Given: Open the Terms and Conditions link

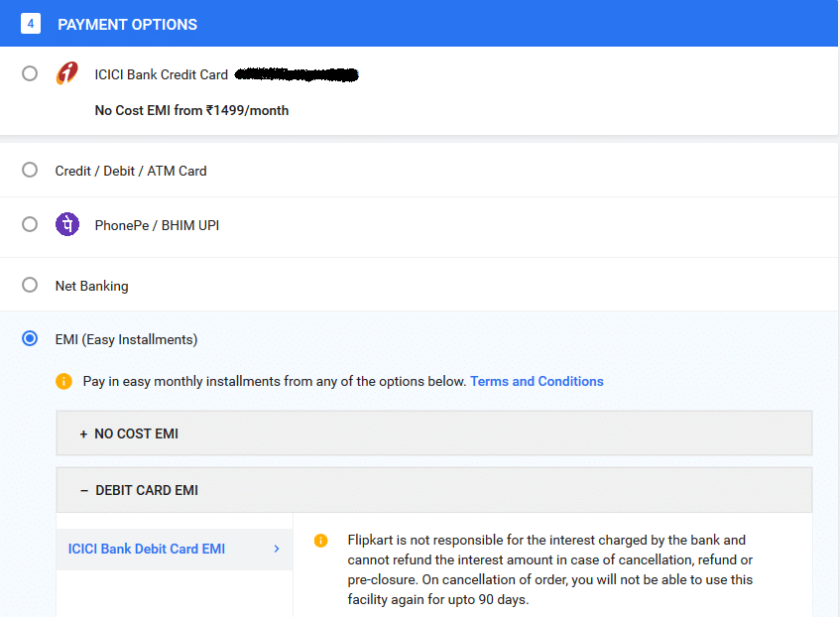Looking at the screenshot, I should 537,381.
